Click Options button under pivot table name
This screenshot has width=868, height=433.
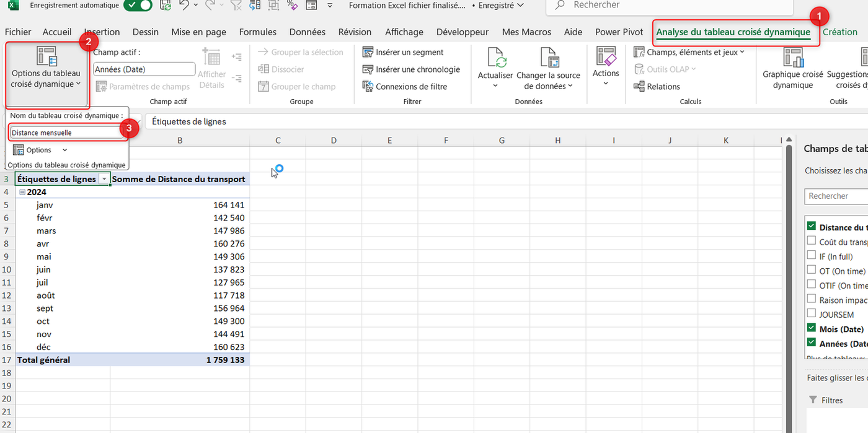[34, 150]
